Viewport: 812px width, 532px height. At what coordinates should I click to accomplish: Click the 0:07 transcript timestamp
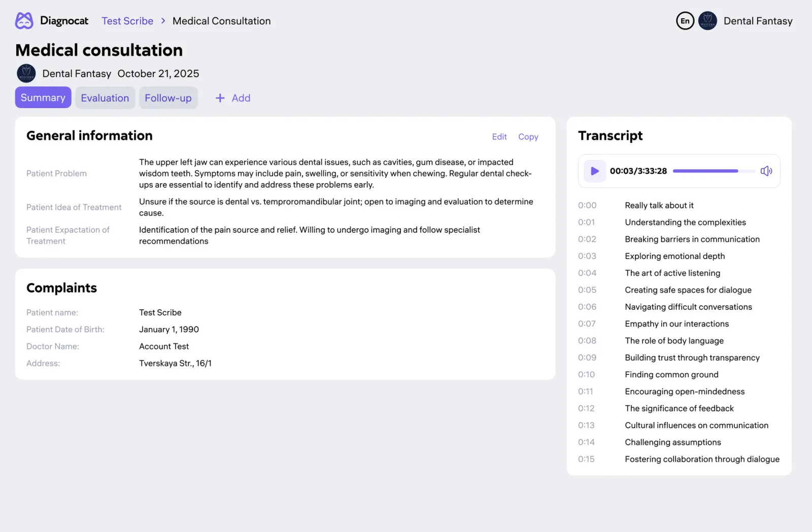click(x=587, y=324)
